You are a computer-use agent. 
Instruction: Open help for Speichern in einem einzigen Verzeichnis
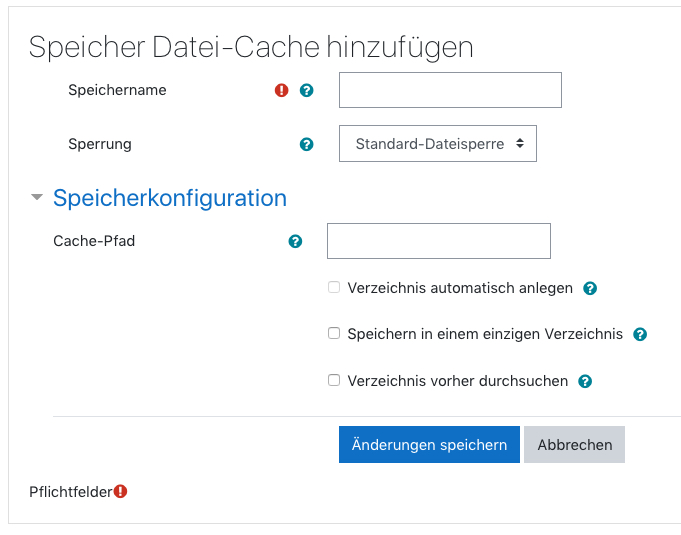(x=640, y=334)
